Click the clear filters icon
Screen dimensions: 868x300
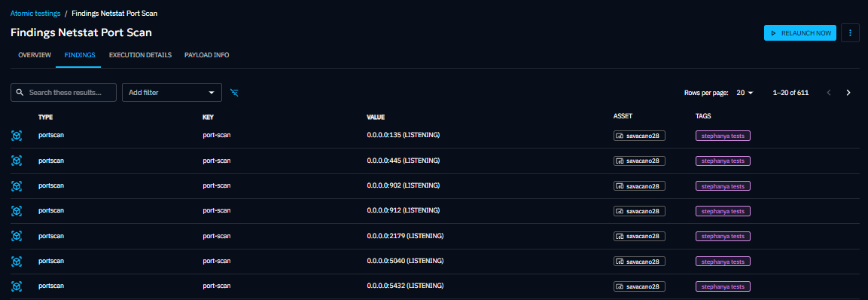click(x=234, y=92)
